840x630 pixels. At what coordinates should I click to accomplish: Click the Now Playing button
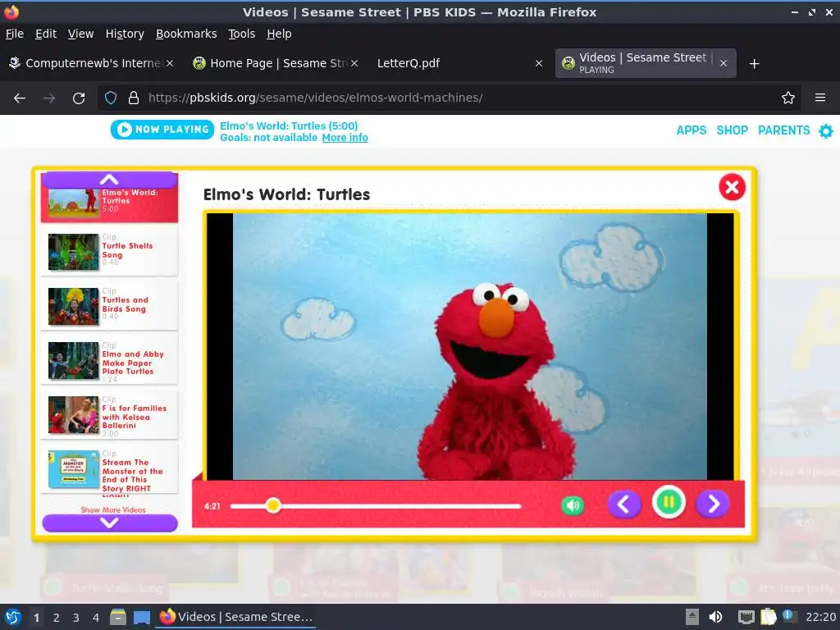(162, 129)
